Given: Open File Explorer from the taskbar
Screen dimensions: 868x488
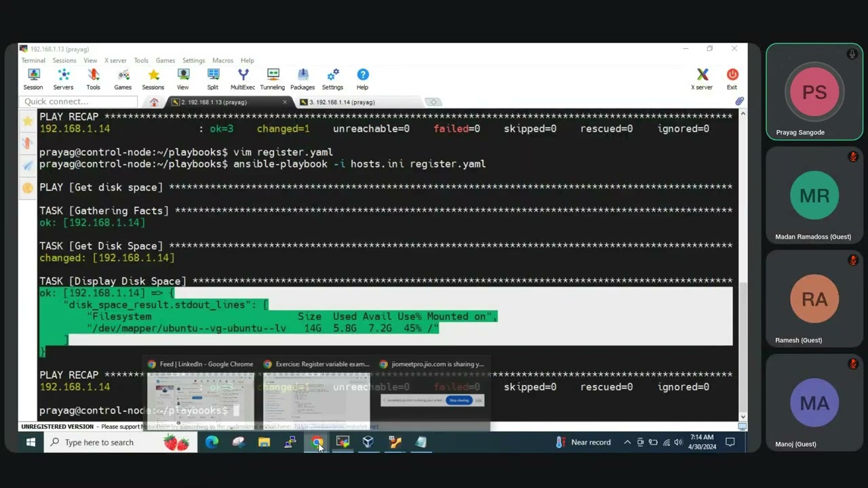Looking at the screenshot, I should (264, 443).
